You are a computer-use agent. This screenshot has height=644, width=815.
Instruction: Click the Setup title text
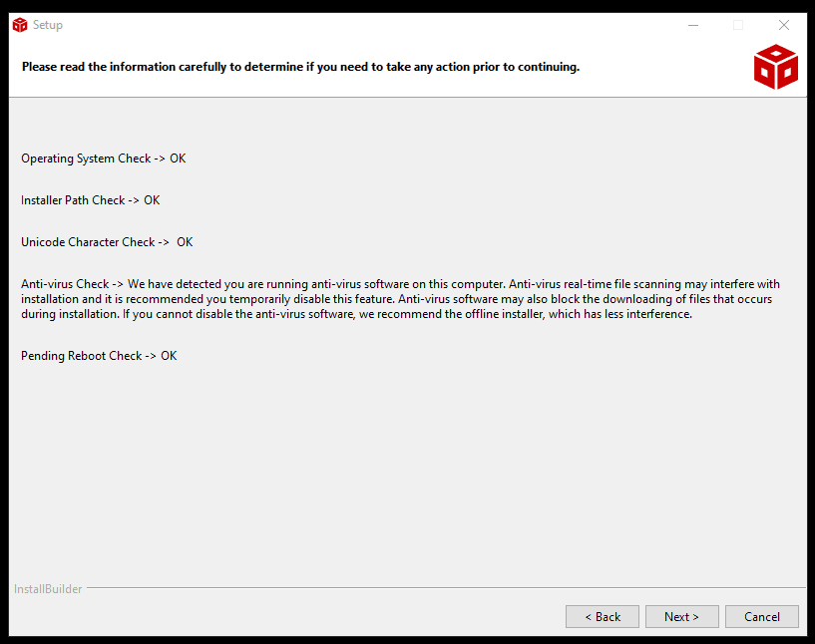point(48,25)
